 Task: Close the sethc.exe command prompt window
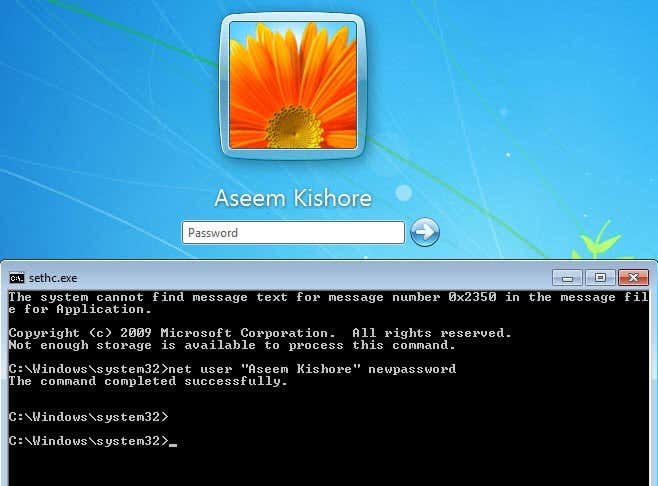633,277
